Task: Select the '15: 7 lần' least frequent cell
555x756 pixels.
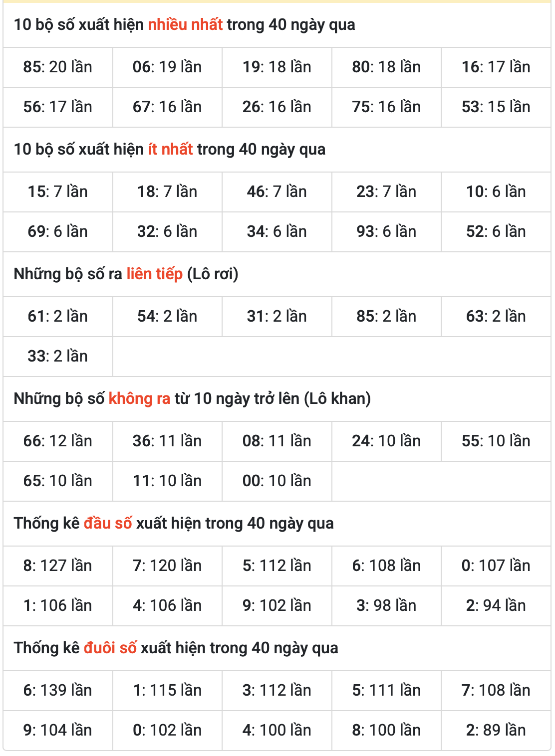Action: [x=58, y=192]
